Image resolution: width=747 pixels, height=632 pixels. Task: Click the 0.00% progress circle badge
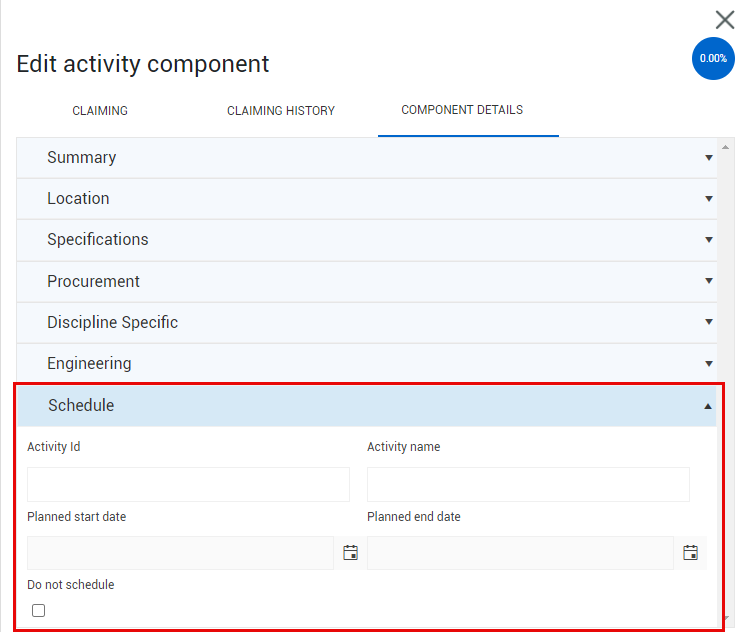(713, 59)
